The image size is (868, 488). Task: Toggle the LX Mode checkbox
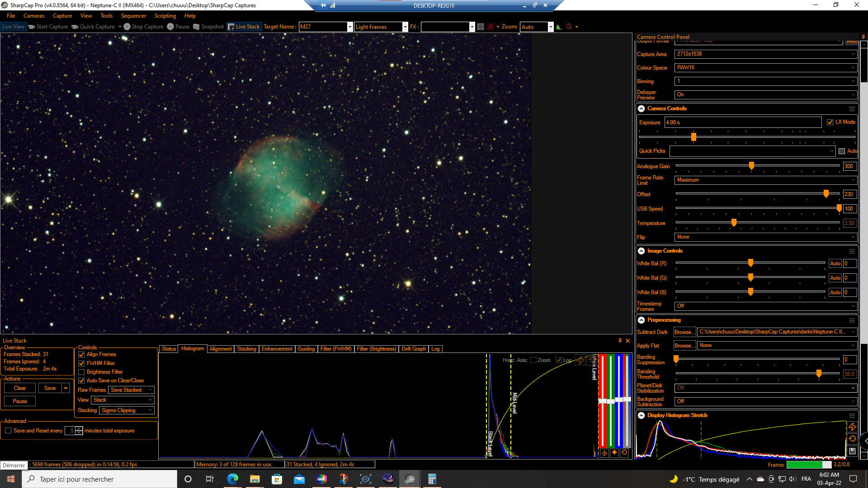(830, 122)
